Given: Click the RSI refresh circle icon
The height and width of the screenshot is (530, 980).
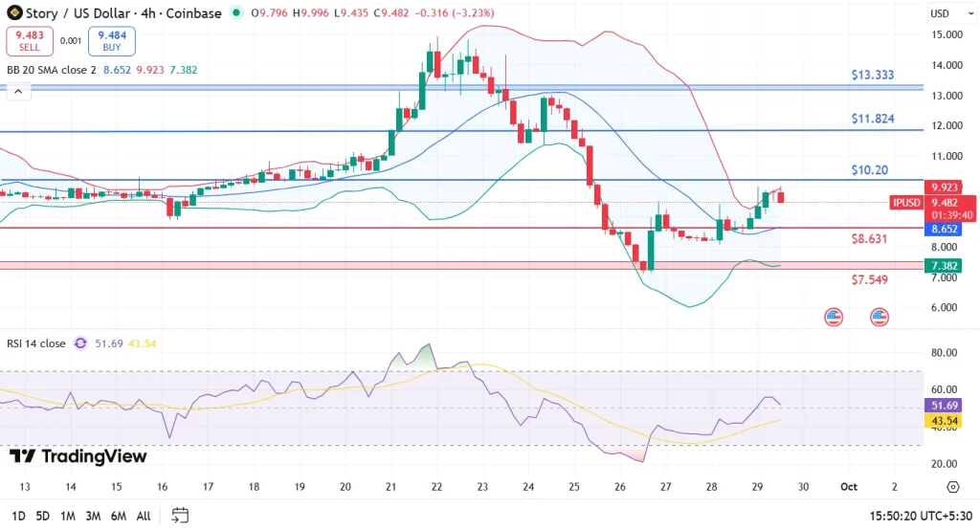Looking at the screenshot, I should tap(80, 343).
